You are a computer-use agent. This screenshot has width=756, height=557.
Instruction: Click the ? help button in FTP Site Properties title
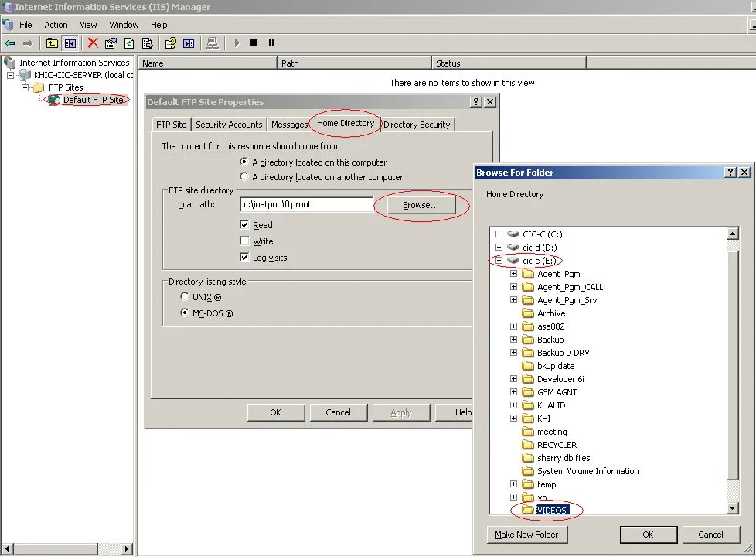[476, 102]
